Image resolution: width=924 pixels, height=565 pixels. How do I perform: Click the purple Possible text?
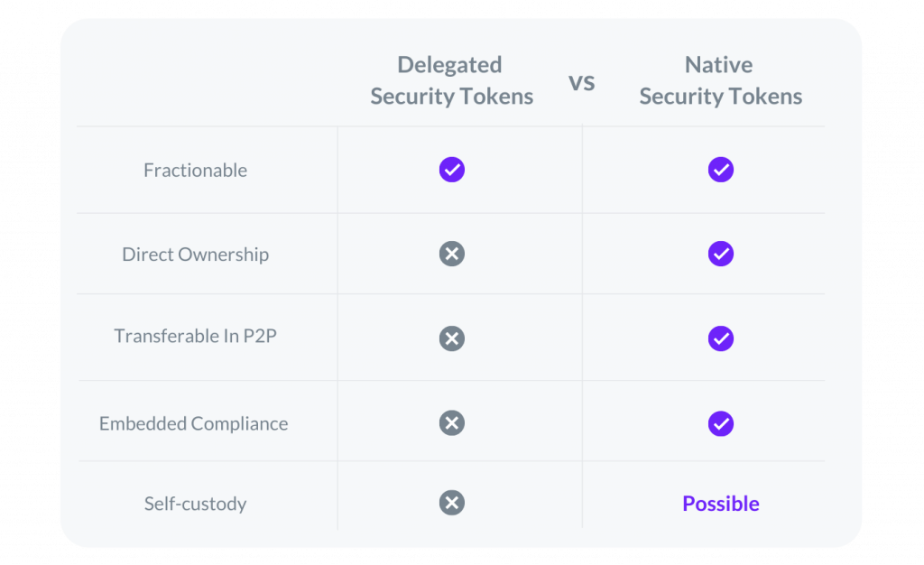click(x=721, y=504)
